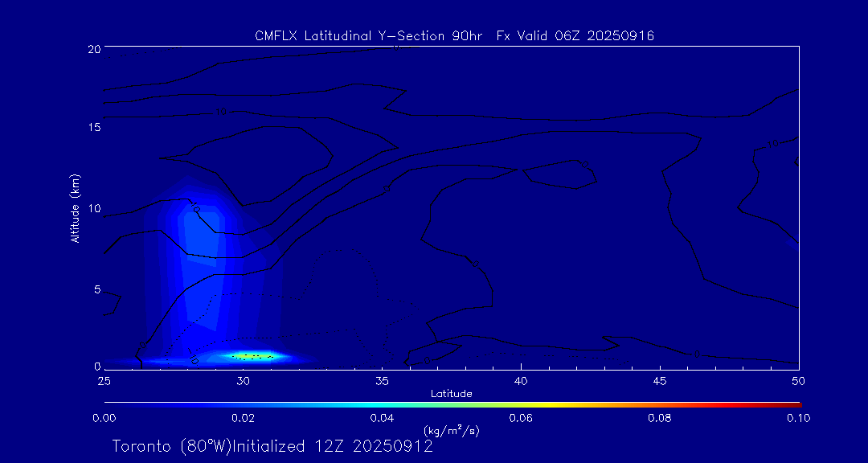Click the 0.02 color bar label
This screenshot has height=463, width=868.
[x=243, y=418]
